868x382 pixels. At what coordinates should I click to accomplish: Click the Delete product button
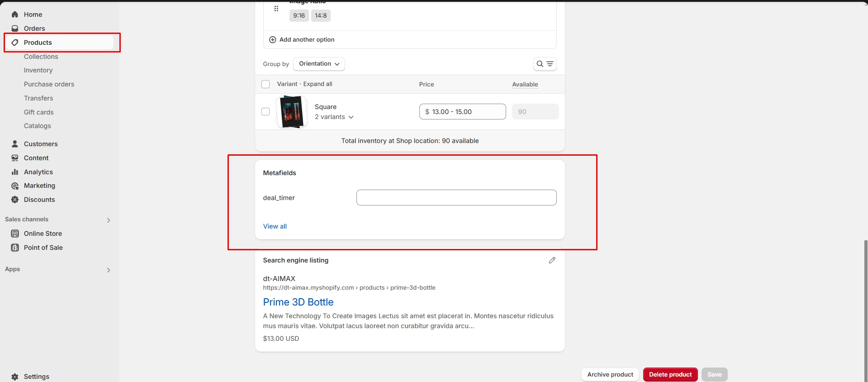pyautogui.click(x=670, y=374)
